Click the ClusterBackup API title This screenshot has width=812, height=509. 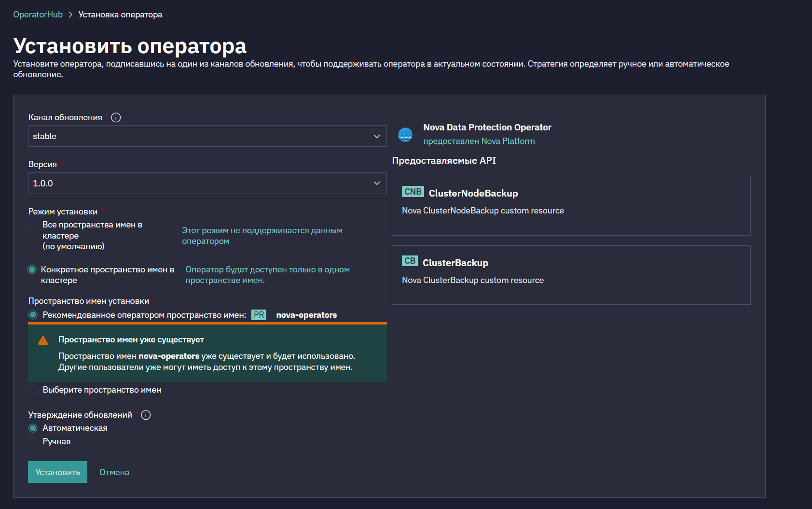pos(455,263)
